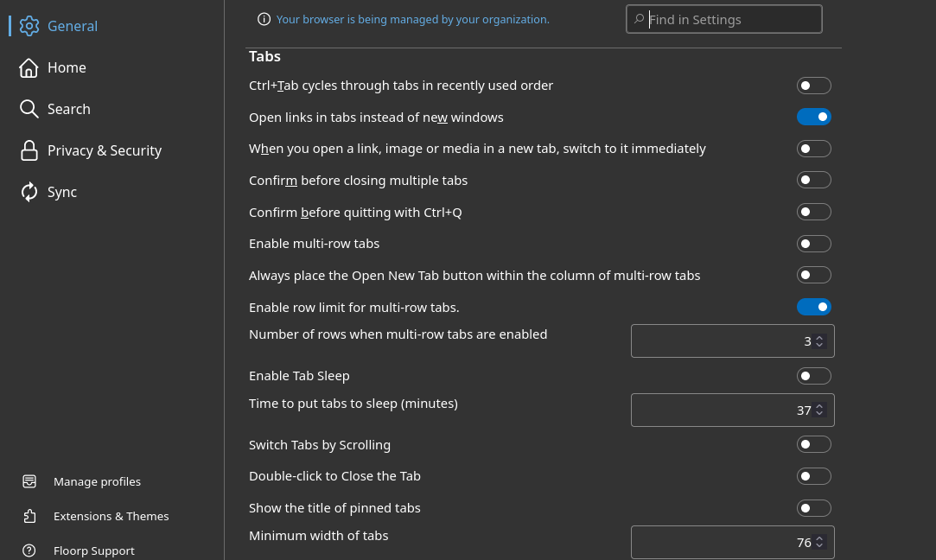
Task: Disable Open links in tabs toggle
Action: tap(813, 117)
